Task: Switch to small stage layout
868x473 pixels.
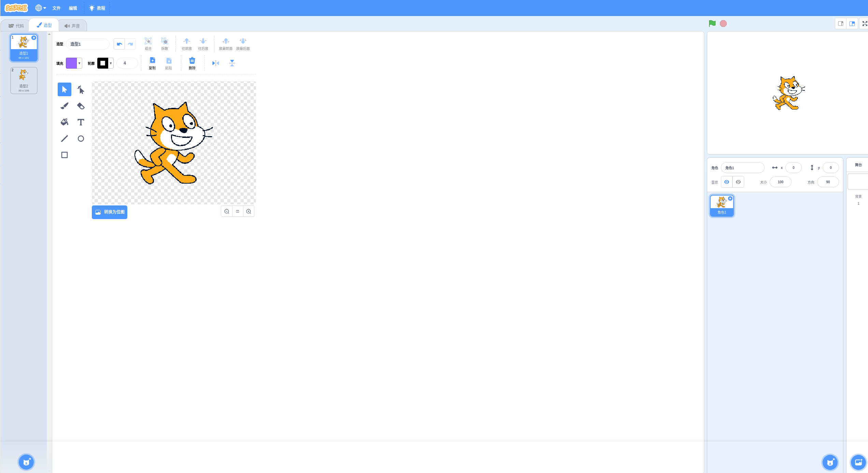Action: (841, 24)
